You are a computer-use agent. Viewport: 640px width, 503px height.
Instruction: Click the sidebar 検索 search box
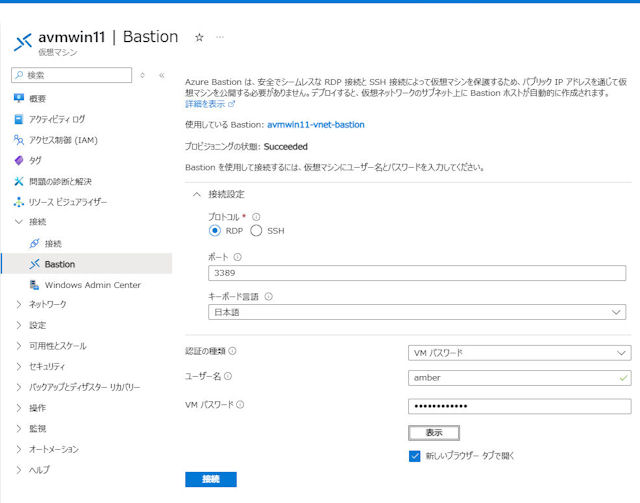tap(71, 75)
